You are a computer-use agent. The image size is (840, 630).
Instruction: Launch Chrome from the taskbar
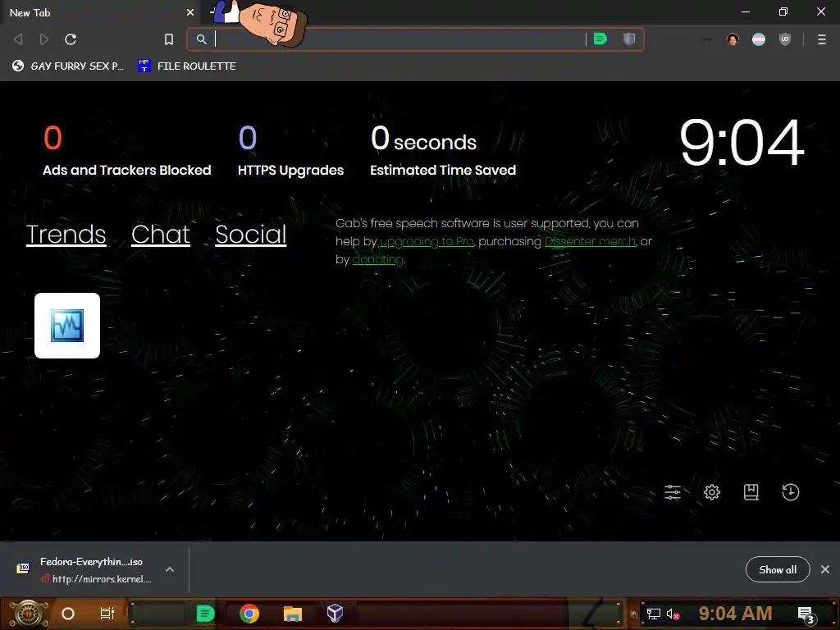[249, 614]
